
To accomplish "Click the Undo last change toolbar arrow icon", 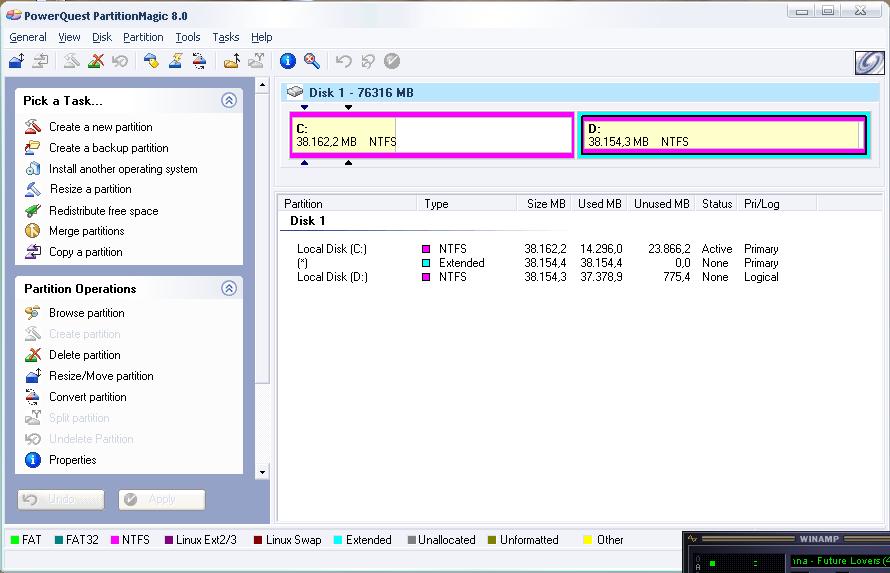I will click(343, 61).
